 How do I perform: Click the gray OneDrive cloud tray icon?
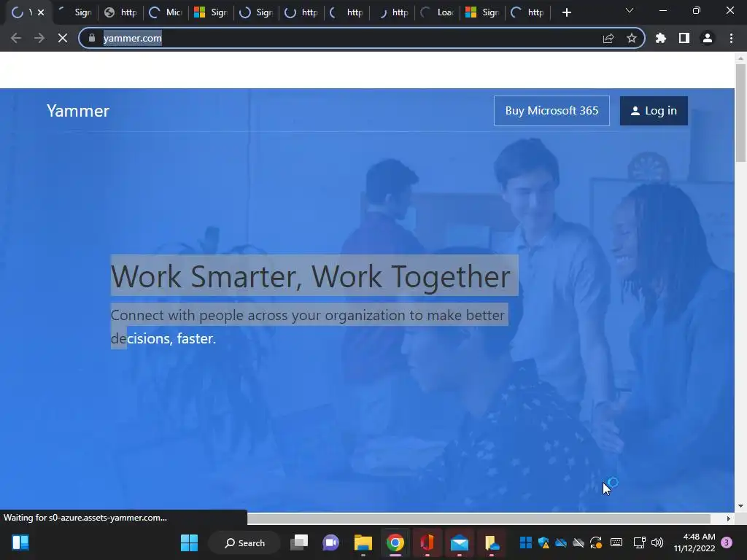click(x=578, y=542)
